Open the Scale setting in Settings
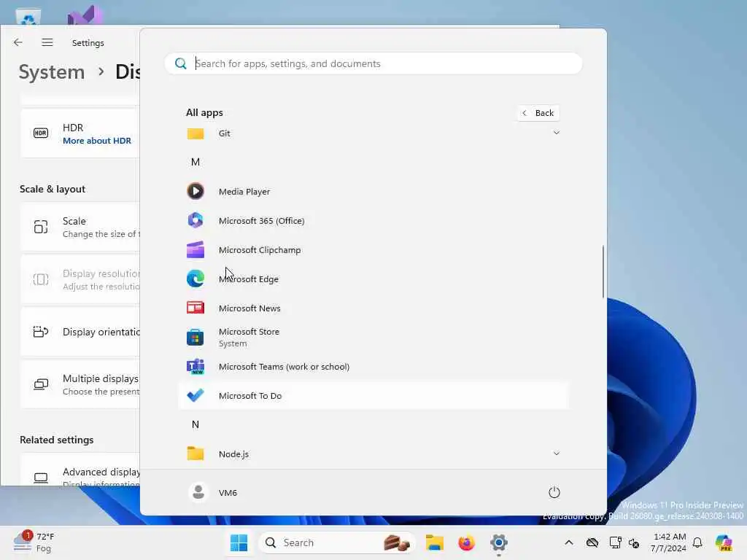Viewport: 747px width, 560px height. tap(80, 227)
